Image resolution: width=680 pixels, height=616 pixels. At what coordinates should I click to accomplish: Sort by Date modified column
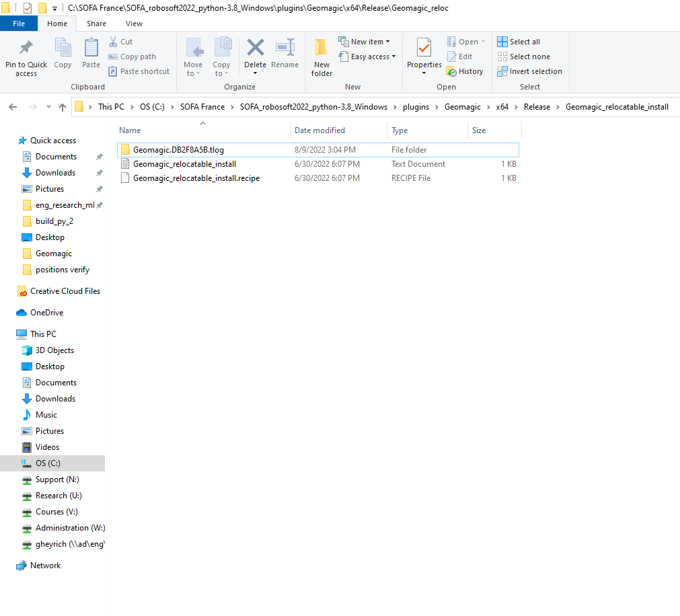pos(338,130)
